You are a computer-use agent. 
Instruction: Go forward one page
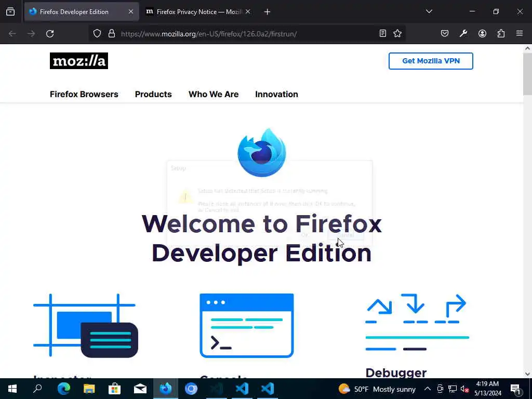31,34
